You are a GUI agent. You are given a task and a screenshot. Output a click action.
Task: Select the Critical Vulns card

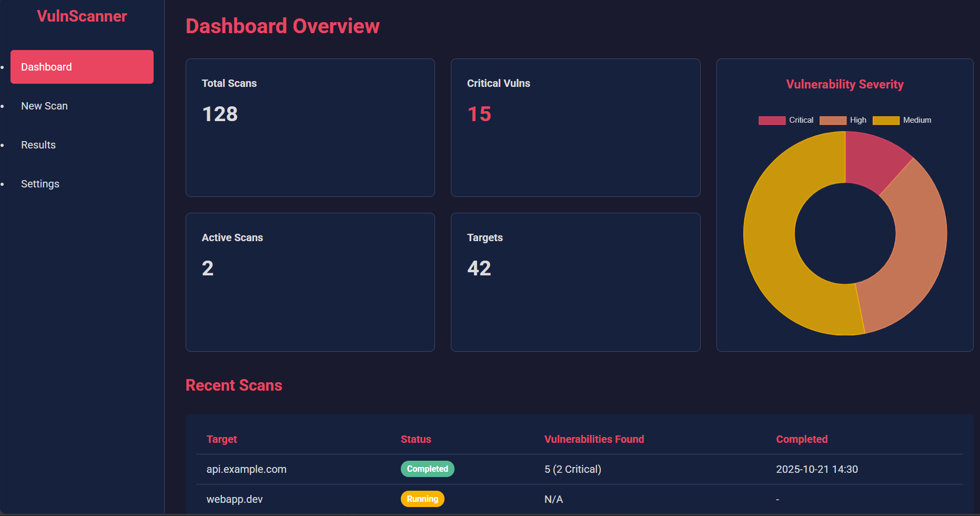tap(575, 127)
